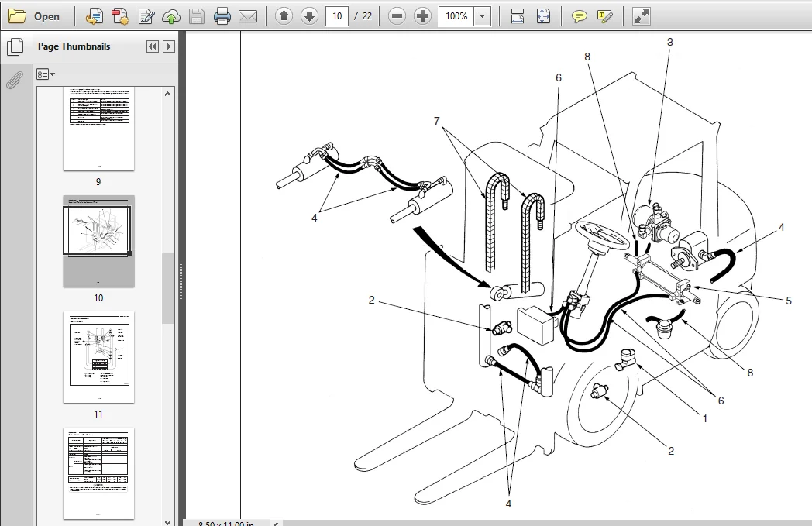Select the page 10 thumbnail
Viewport: 812px width, 526px height.
[98, 241]
